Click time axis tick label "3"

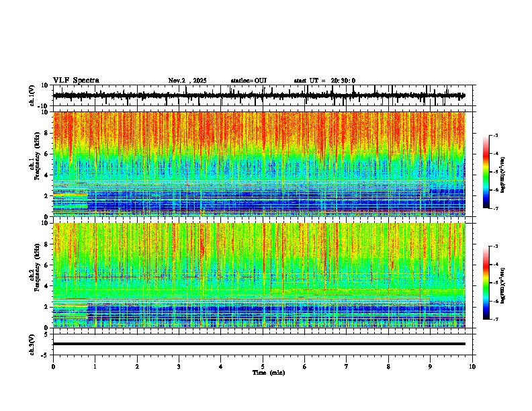[x=179, y=367]
